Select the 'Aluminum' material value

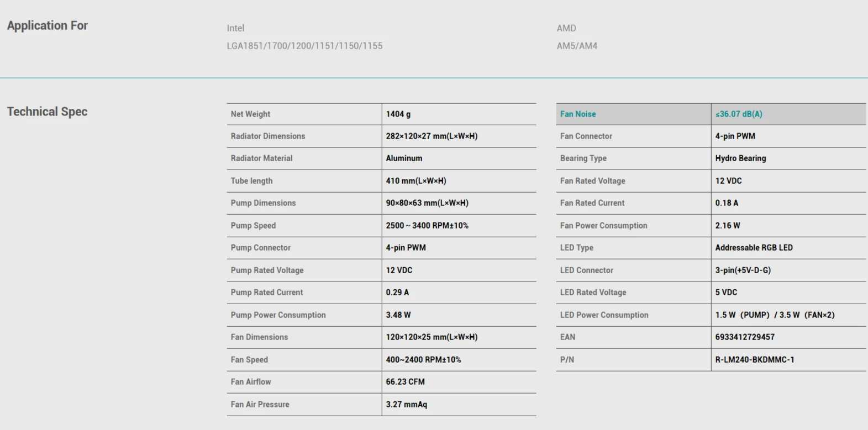pos(404,158)
